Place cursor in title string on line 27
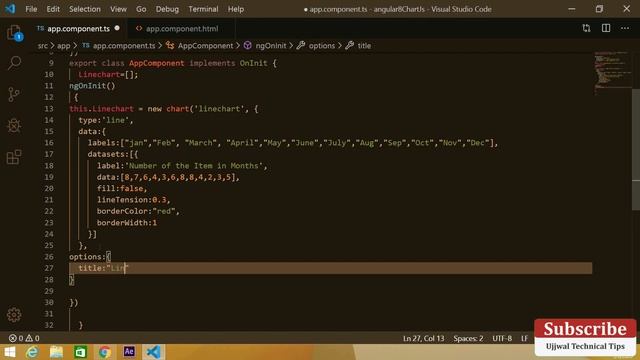 click(118, 268)
